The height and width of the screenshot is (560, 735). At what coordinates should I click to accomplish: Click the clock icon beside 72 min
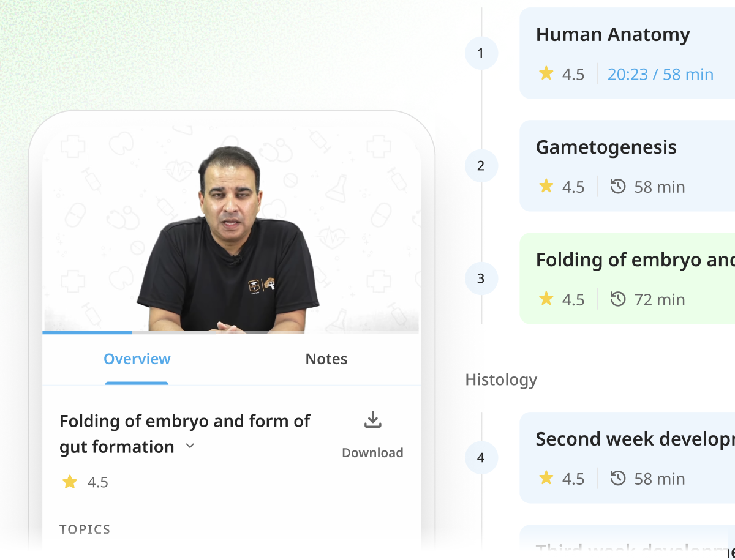click(618, 299)
